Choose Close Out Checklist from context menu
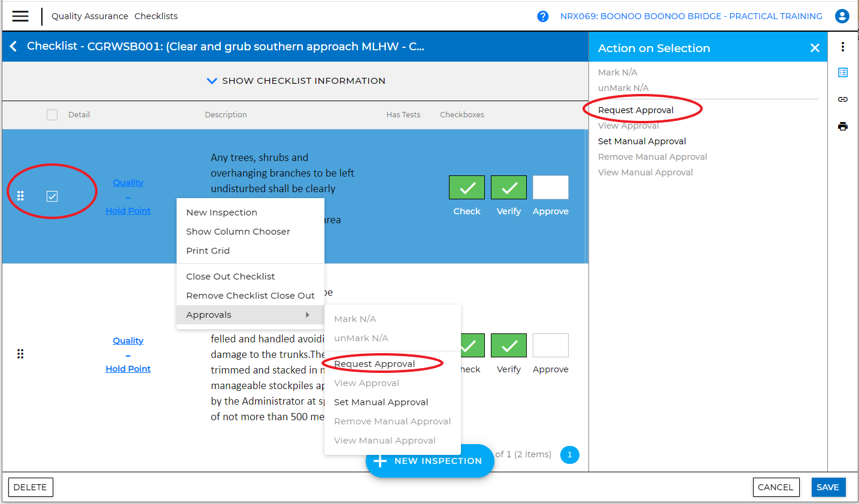This screenshot has height=504, width=859. coord(230,277)
